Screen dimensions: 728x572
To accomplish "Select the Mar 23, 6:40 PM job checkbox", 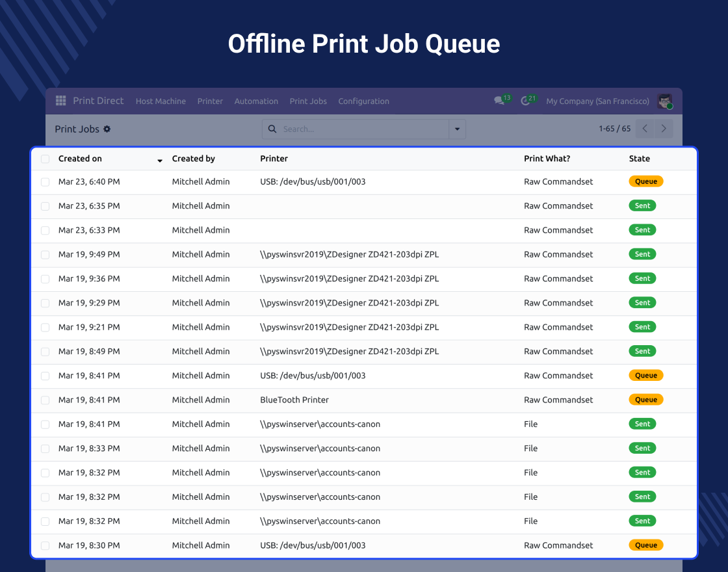I will (x=45, y=182).
